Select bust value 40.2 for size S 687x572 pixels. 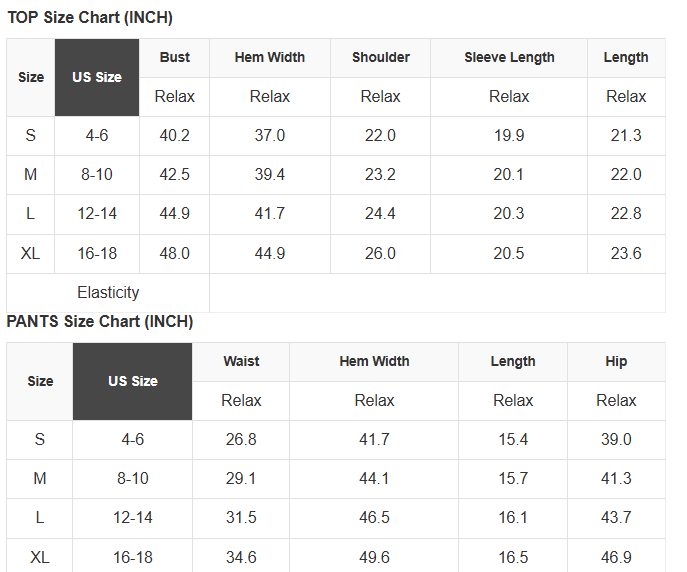[174, 135]
